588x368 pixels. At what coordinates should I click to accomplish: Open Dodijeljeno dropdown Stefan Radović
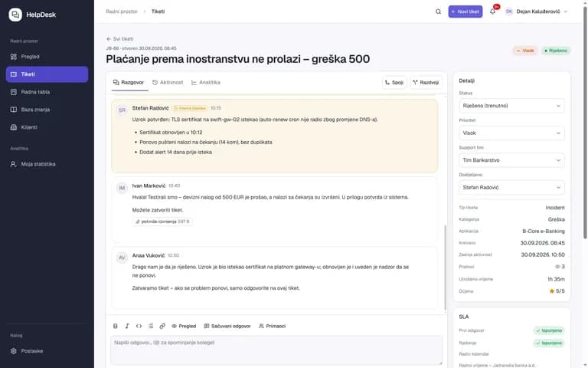click(x=511, y=187)
